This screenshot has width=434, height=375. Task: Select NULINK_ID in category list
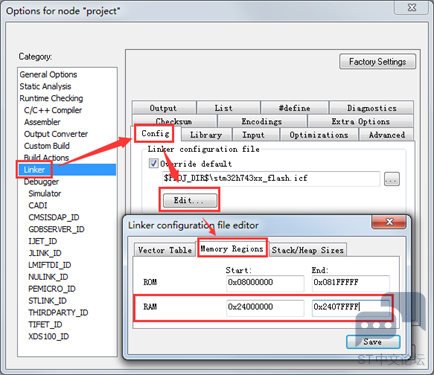click(48, 277)
